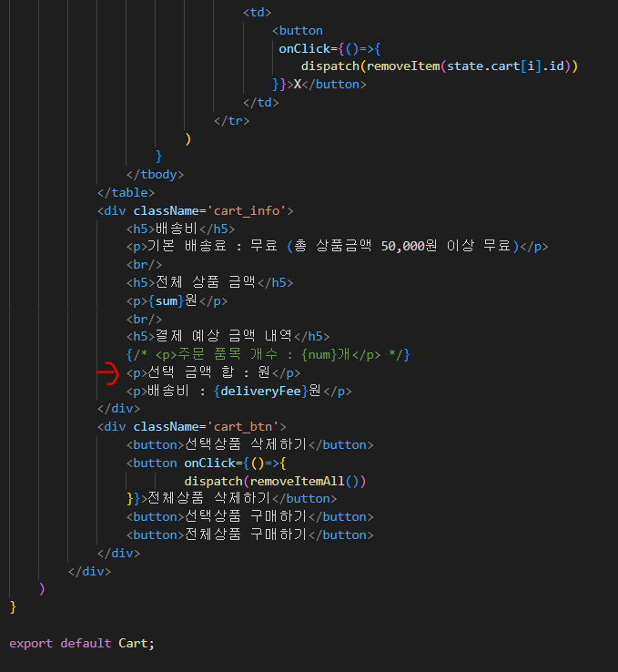Click the className attribute on the cart_btn div
The height and width of the screenshot is (672, 618).
click(x=167, y=427)
